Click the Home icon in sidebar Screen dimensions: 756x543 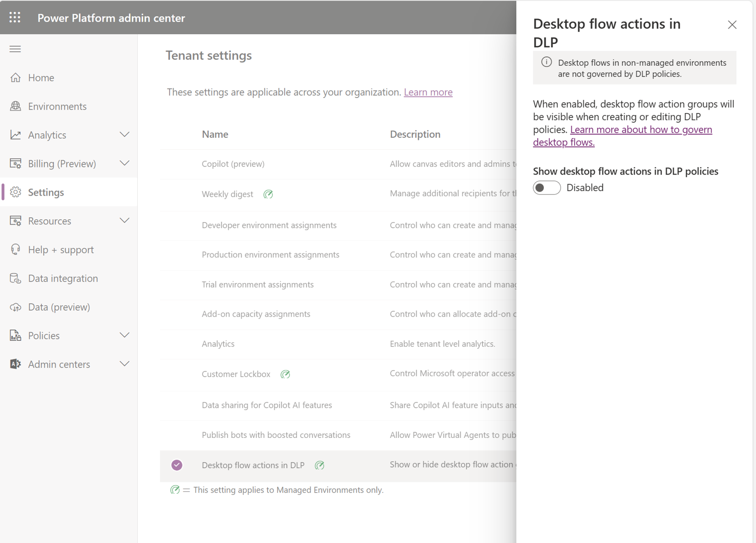15,77
